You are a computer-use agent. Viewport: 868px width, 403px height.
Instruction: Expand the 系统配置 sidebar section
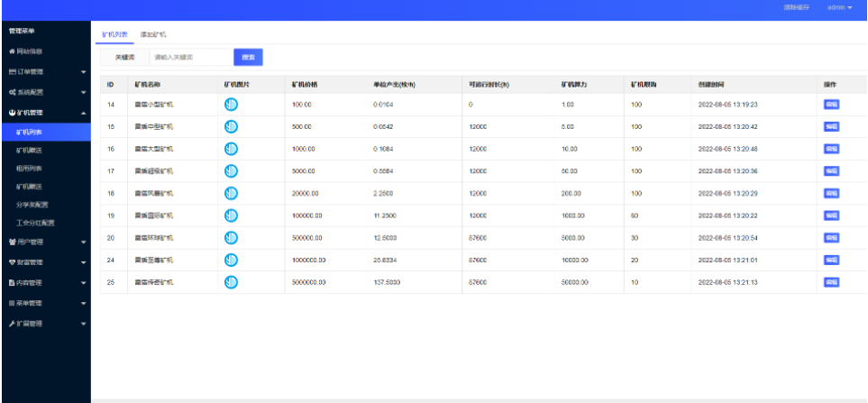pyautogui.click(x=45, y=92)
